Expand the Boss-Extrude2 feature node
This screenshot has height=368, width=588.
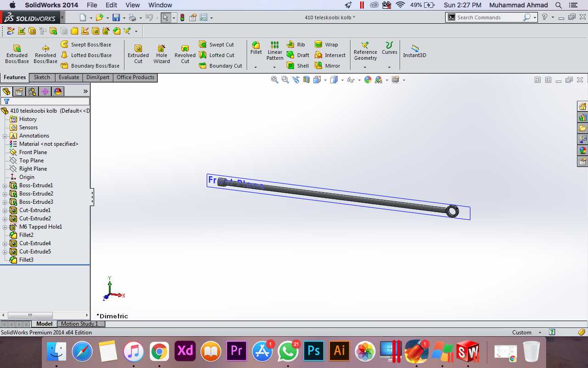(5, 194)
